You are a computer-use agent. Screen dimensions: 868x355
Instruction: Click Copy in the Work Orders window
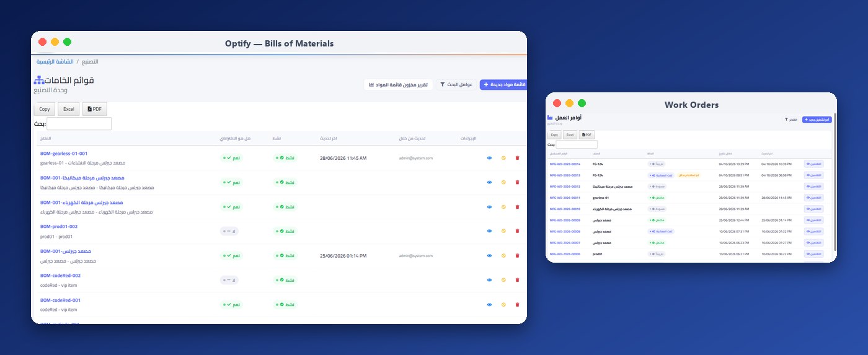tap(554, 134)
